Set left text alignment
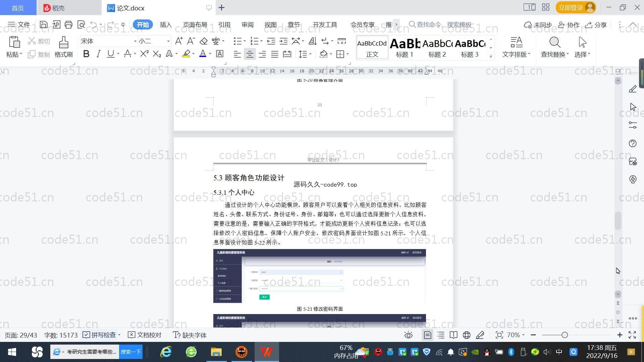Screen dimensions: 644x362 tap(237, 54)
